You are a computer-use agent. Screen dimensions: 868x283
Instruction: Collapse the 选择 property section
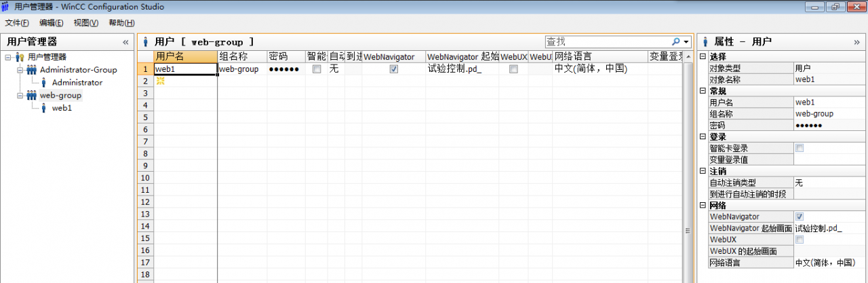[x=703, y=57]
